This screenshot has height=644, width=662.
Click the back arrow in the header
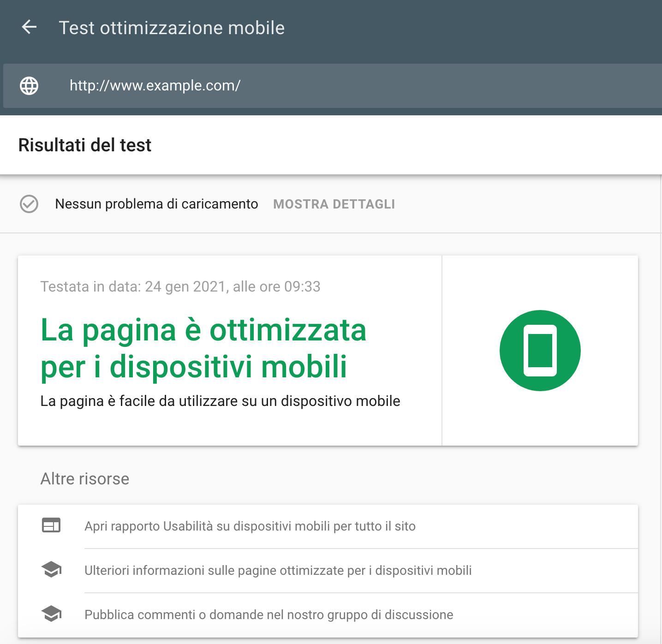point(29,27)
